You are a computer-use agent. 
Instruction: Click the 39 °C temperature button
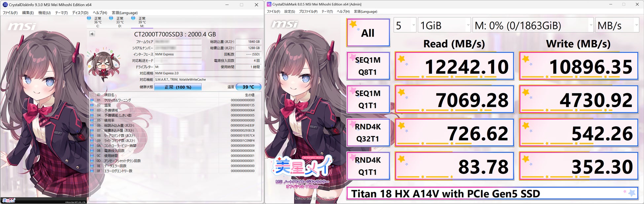[248, 87]
